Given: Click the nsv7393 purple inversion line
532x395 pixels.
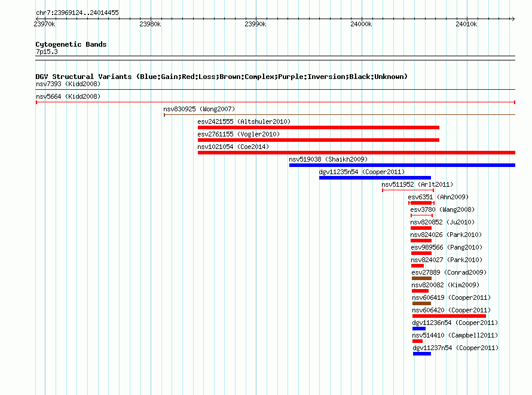Looking at the screenshot, I should (276, 90).
